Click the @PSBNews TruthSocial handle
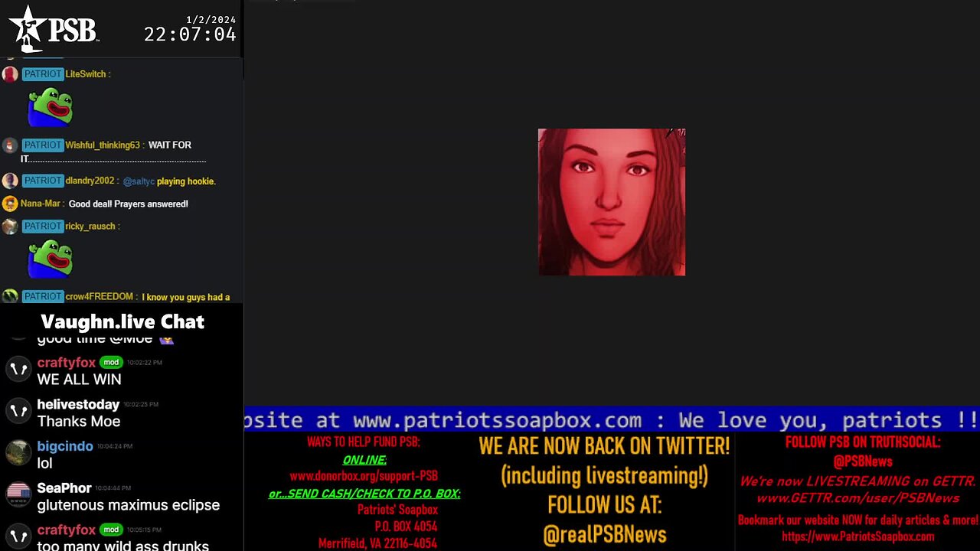 863,461
